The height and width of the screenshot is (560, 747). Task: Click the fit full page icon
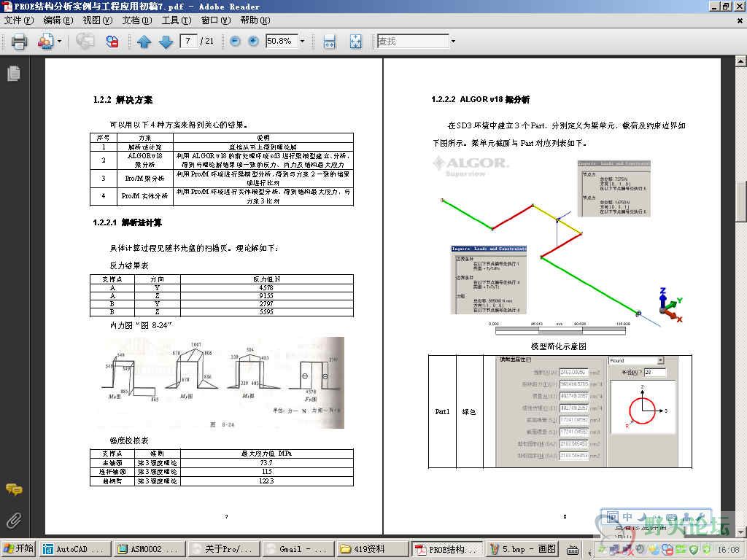point(356,42)
